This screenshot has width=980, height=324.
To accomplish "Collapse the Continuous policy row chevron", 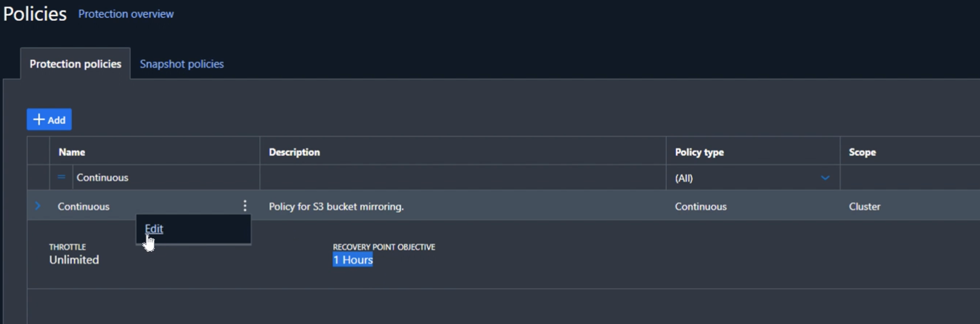I will (x=37, y=206).
